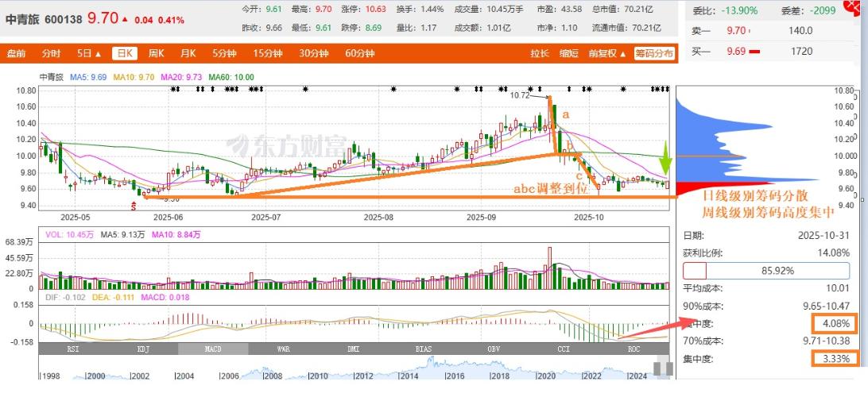This screenshot has width=868, height=397.
Task: Select the DMI indicator tab
Action: (353, 349)
